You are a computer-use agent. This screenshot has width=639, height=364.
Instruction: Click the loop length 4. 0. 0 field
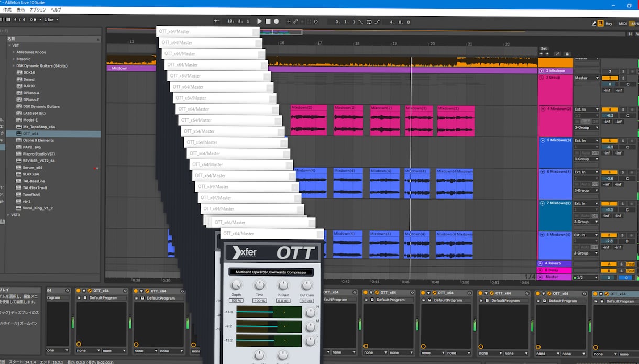(x=400, y=22)
